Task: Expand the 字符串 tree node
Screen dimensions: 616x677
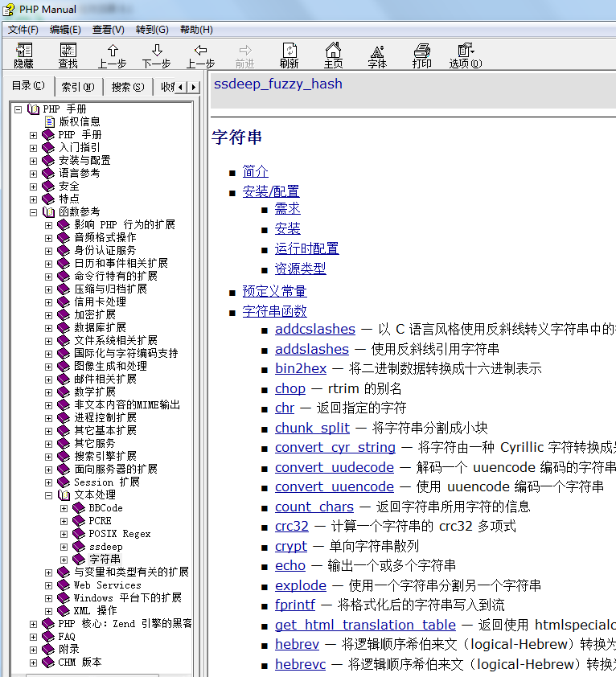Action: click(64, 560)
